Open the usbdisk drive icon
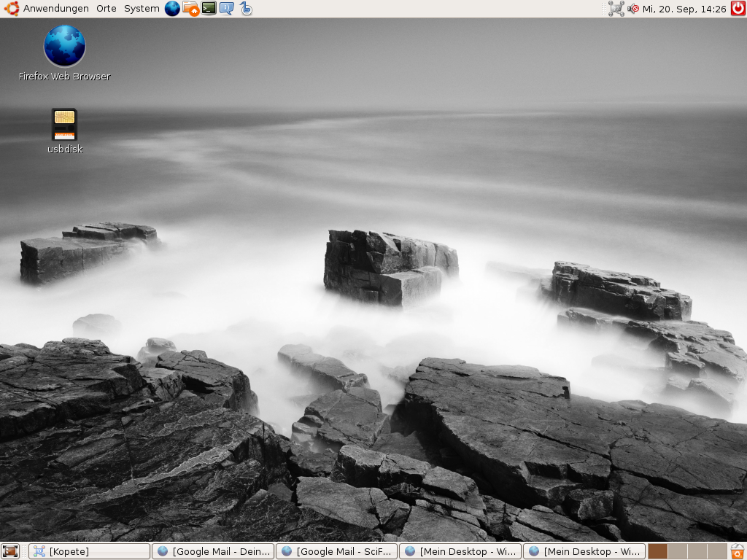 (64, 125)
